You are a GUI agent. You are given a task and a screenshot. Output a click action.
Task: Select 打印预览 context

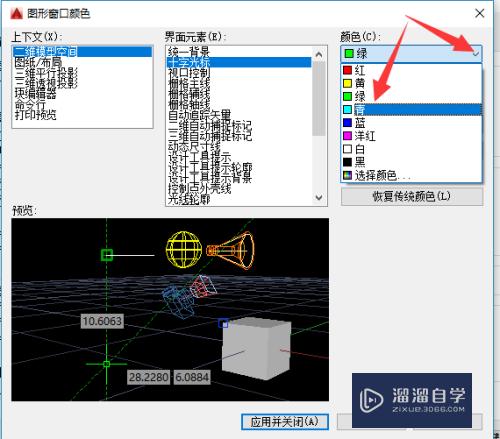[x=82, y=115]
